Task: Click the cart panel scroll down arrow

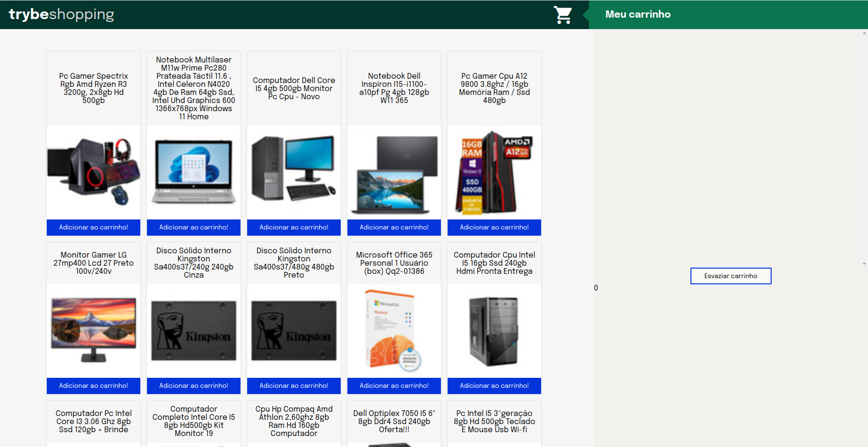Action: pos(864,263)
